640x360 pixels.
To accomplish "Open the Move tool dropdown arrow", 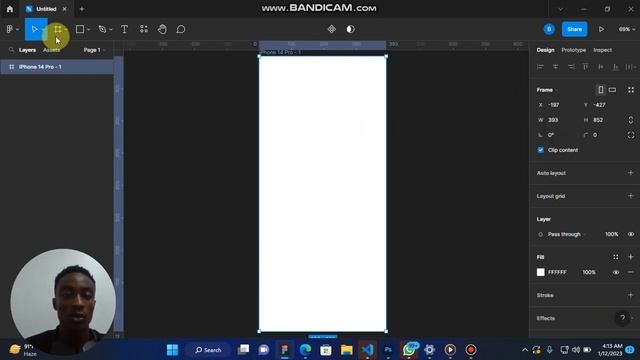I will tap(44, 30).
